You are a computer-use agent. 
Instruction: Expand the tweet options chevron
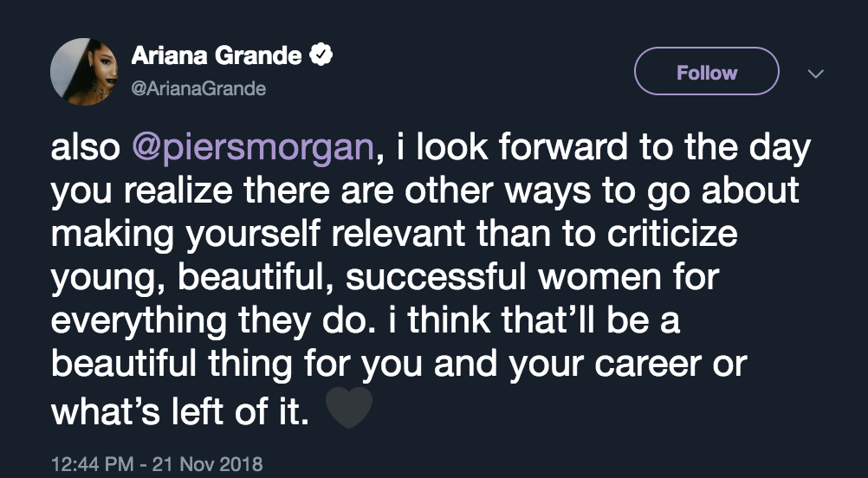tap(814, 74)
